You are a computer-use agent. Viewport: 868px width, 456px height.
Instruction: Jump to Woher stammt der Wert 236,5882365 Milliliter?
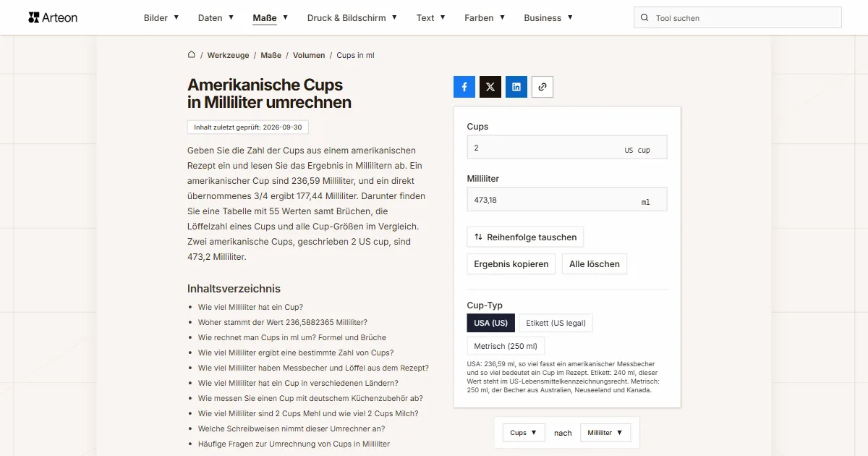[283, 322]
